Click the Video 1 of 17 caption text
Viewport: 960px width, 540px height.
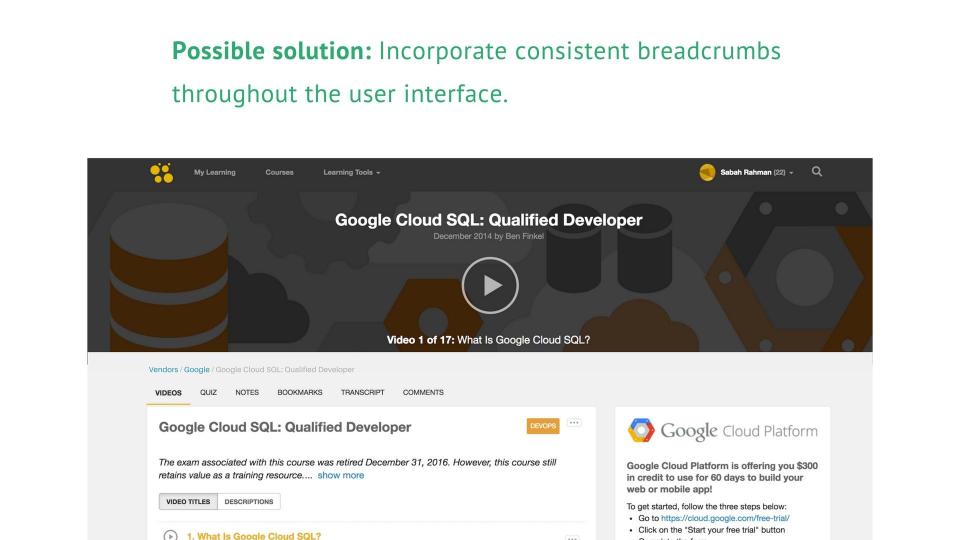(x=489, y=340)
